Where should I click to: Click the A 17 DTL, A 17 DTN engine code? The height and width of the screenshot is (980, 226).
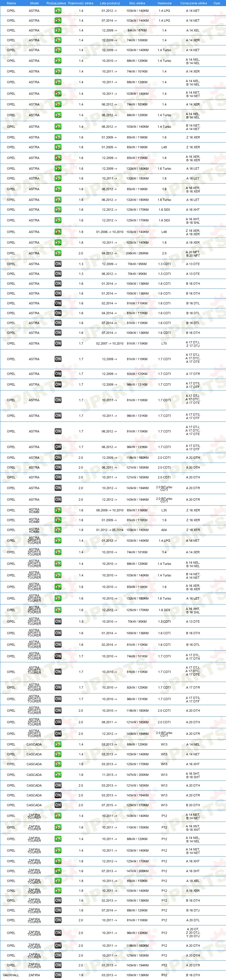[x=193, y=657]
